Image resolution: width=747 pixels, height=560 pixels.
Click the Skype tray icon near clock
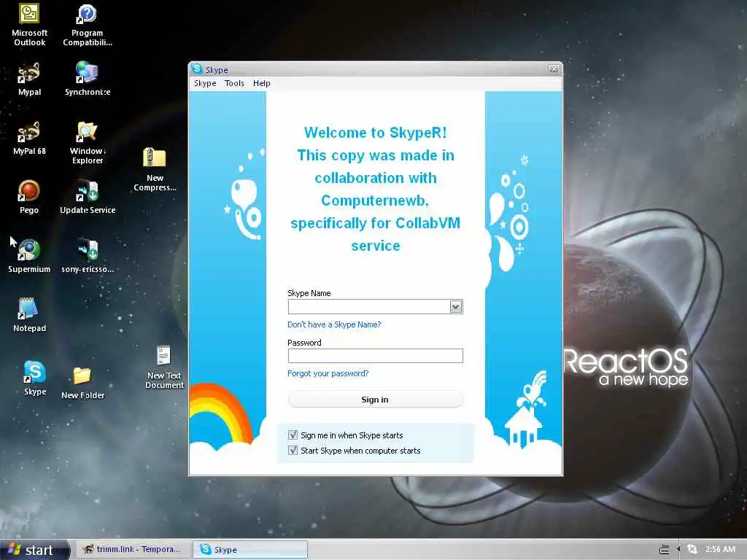click(692, 550)
